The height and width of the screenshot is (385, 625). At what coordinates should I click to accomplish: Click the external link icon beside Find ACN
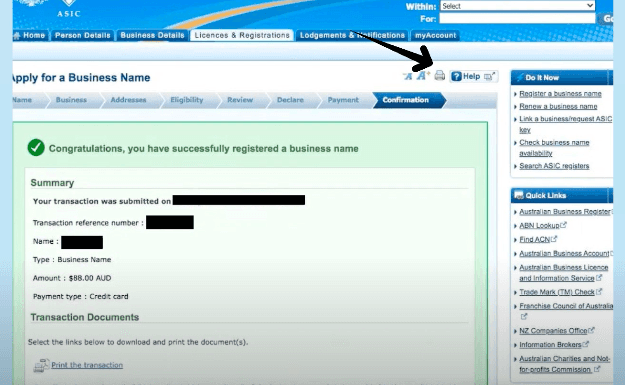554,239
